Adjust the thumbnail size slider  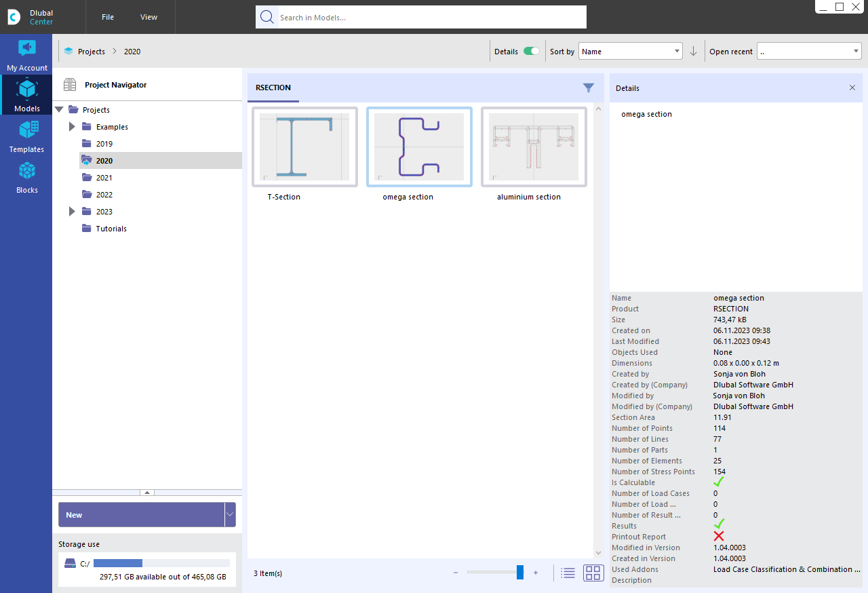(520, 573)
